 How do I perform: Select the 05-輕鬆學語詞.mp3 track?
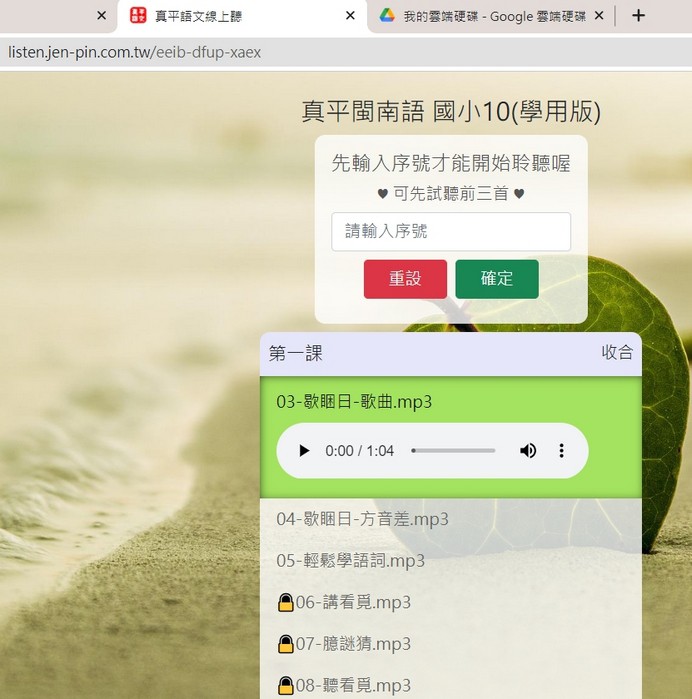350,560
